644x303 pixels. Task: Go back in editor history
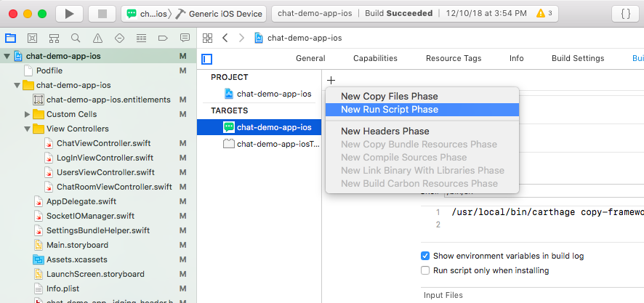pyautogui.click(x=225, y=39)
